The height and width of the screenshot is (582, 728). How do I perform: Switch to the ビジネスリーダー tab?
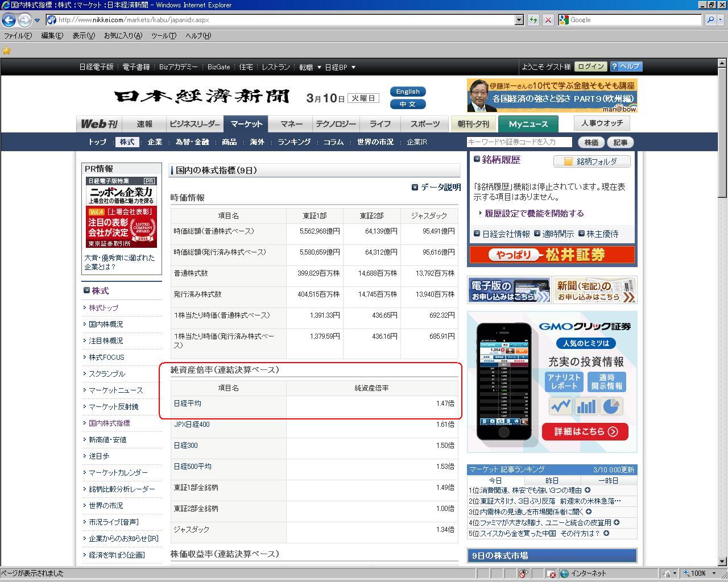point(195,124)
